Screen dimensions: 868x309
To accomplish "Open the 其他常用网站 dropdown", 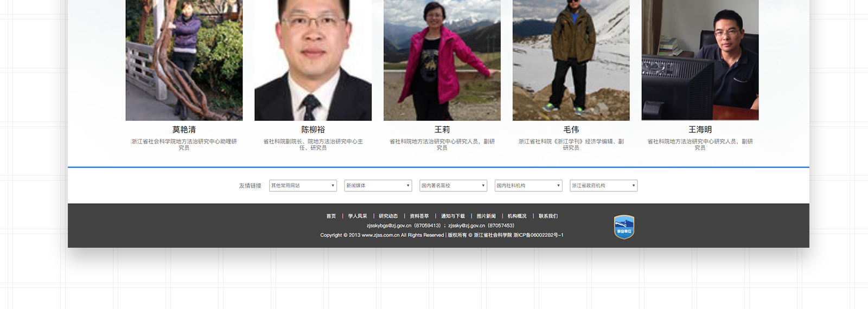I will [303, 185].
